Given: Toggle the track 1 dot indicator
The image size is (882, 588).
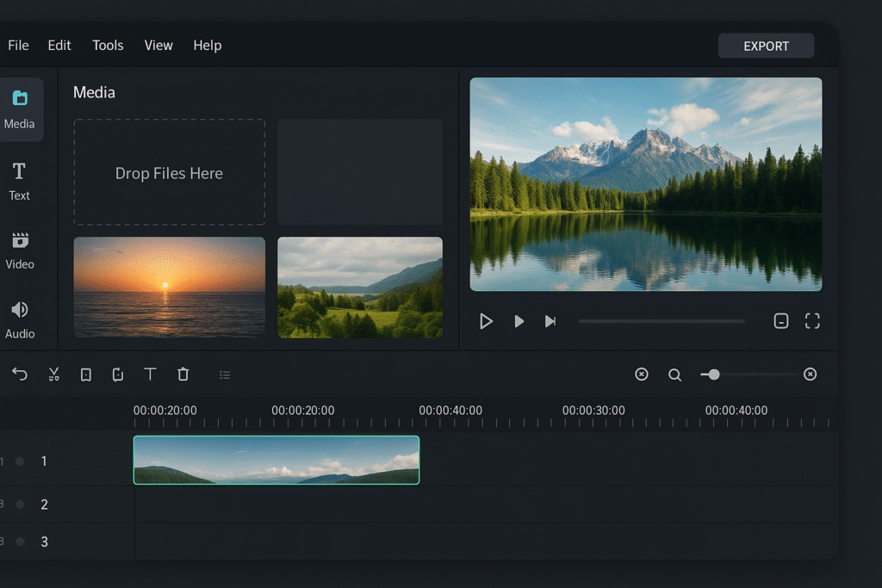Looking at the screenshot, I should coord(20,461).
